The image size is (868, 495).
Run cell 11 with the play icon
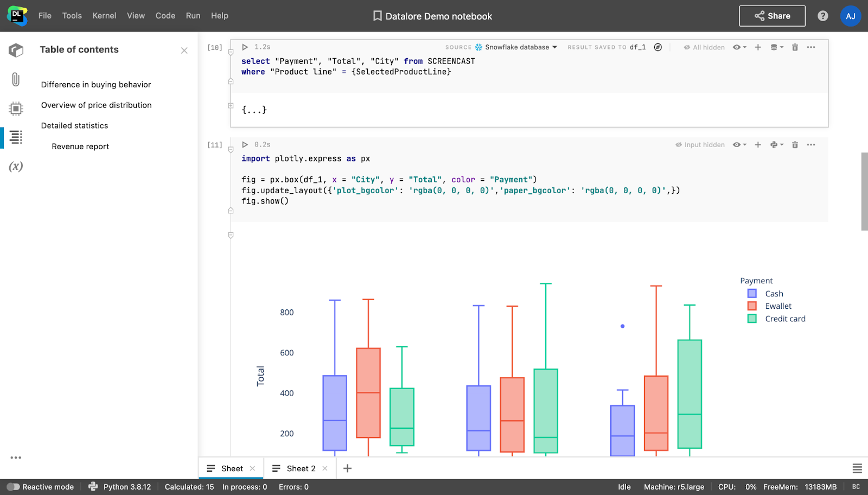[x=245, y=144]
